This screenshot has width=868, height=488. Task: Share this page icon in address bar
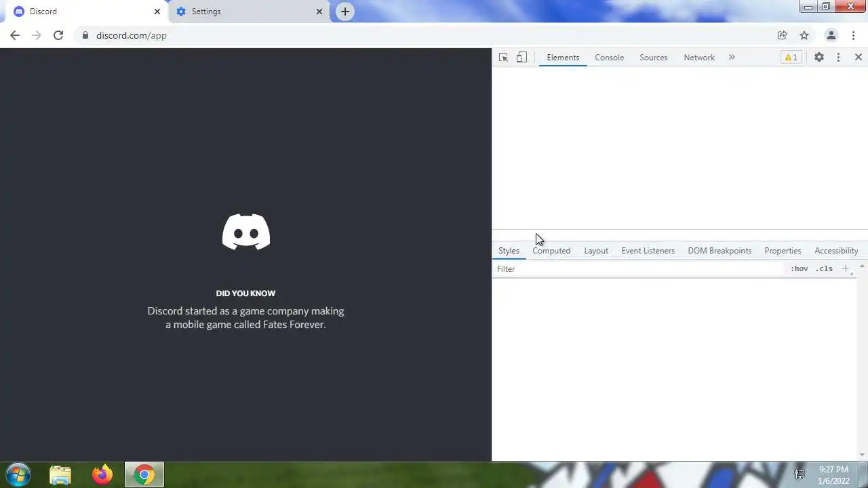pos(782,35)
